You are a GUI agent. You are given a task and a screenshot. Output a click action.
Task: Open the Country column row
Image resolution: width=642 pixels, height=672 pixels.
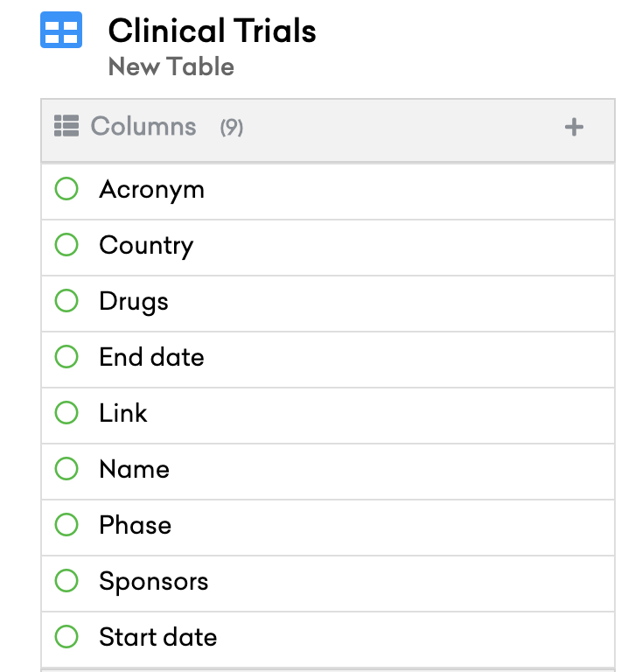[x=328, y=248]
